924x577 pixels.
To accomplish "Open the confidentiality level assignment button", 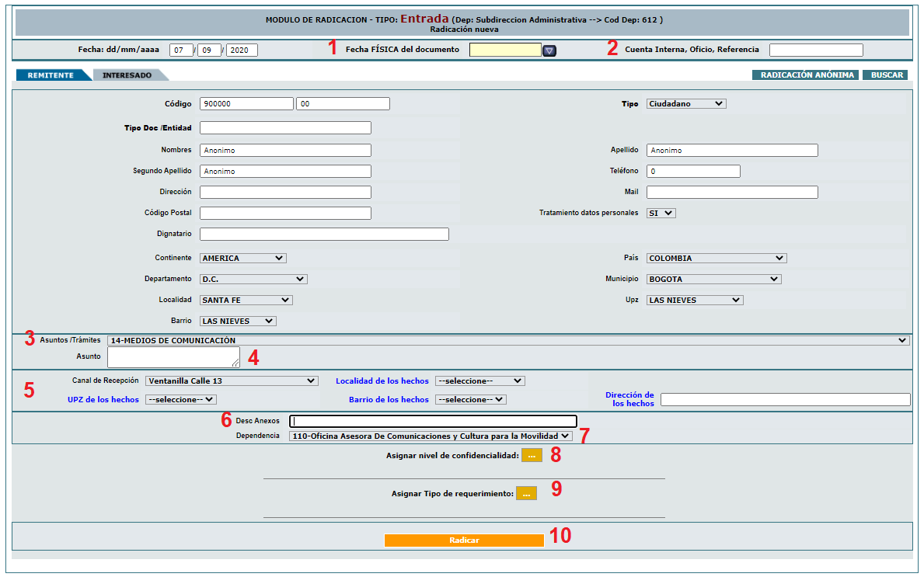I will (532, 456).
